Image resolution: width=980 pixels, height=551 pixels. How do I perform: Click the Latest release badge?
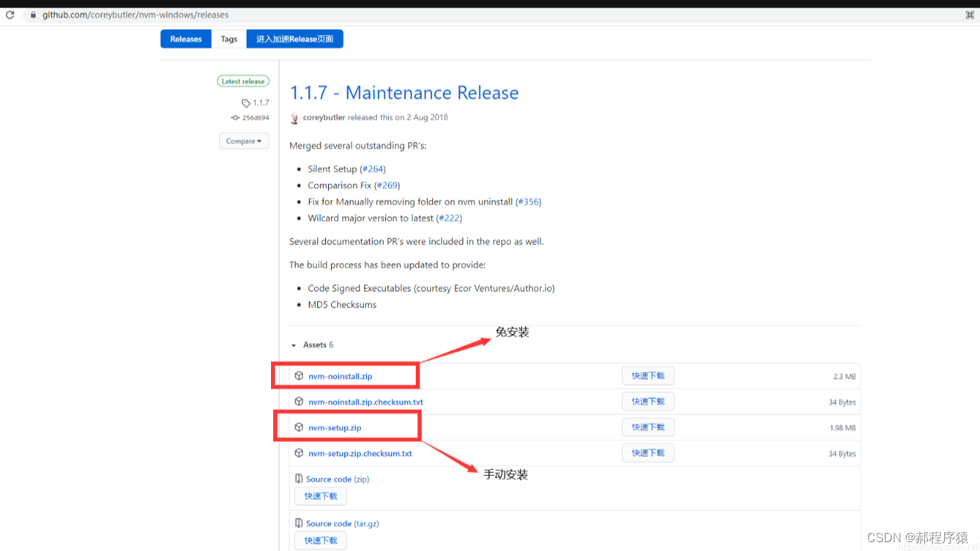244,82
